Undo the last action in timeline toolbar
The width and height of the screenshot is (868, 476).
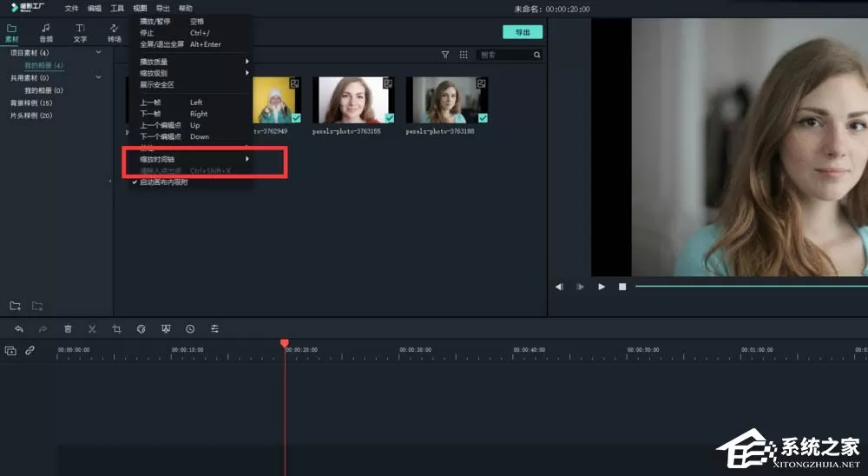click(x=19, y=329)
